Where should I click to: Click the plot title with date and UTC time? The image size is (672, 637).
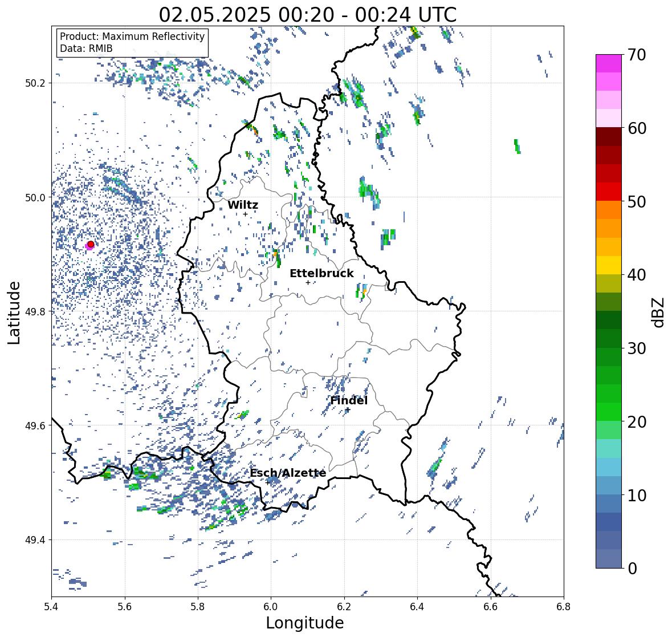click(307, 15)
